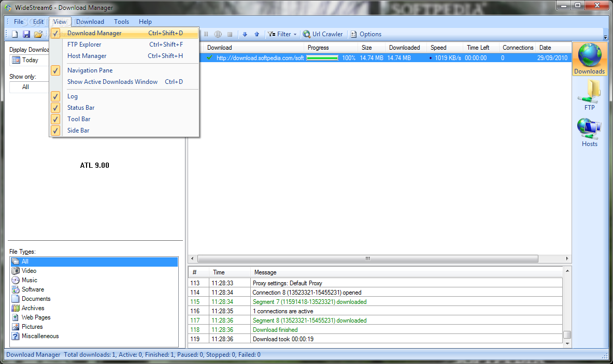Choose Host Manager from View menu
613x364 pixels.
click(124, 56)
